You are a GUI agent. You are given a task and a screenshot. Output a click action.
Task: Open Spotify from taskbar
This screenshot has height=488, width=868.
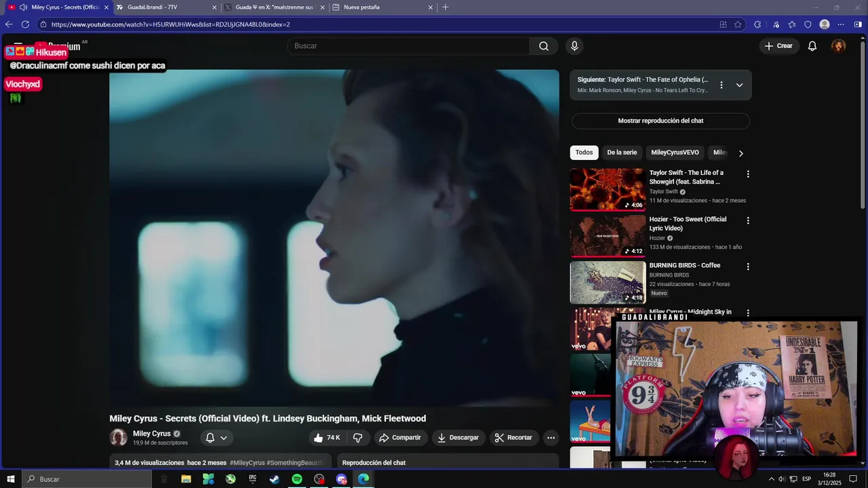tap(297, 479)
